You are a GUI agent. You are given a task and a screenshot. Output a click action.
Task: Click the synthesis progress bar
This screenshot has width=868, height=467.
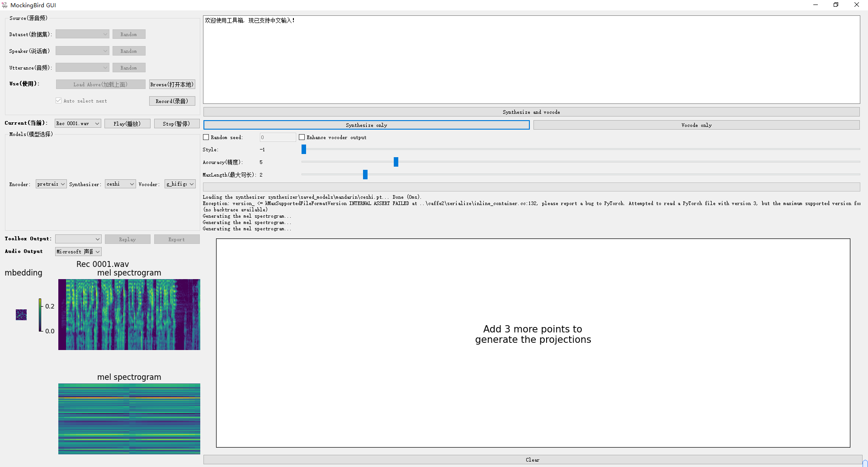[532, 187]
